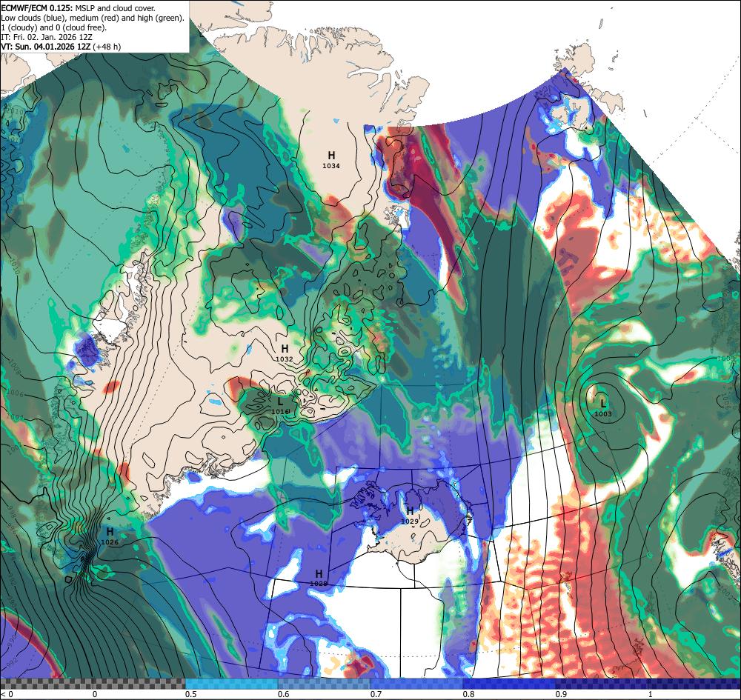This screenshot has width=741, height=700.
Task: Pick the slate blue 0.6–0.7 legend swatch
Action: pos(325,684)
